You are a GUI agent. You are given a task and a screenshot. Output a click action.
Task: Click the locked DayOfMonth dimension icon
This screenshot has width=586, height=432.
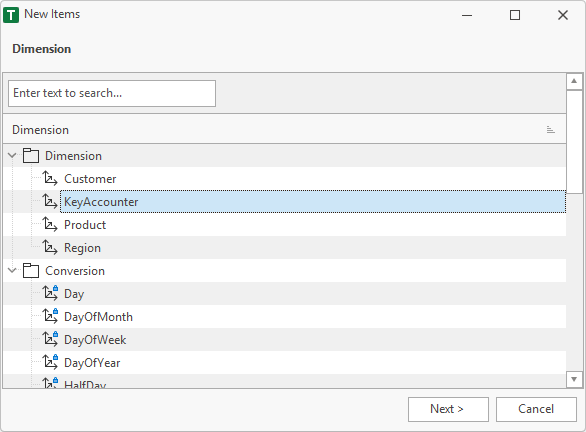click(x=50, y=316)
